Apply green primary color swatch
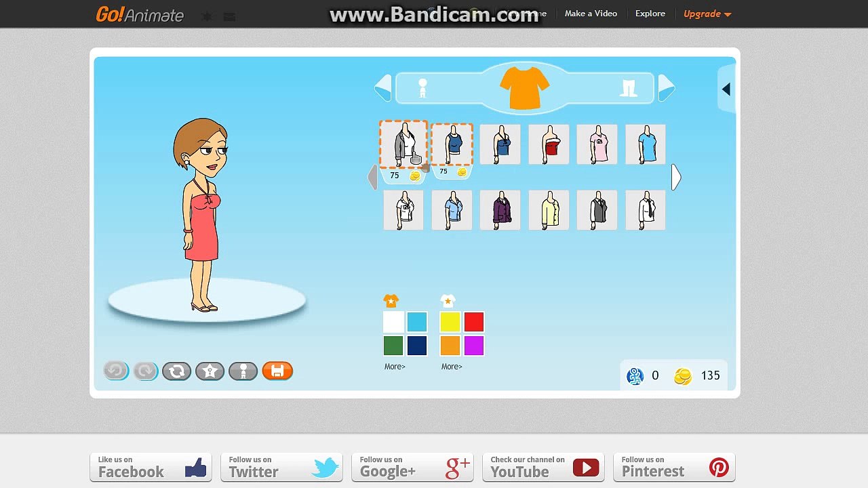Image resolution: width=868 pixels, height=488 pixels. 393,346
